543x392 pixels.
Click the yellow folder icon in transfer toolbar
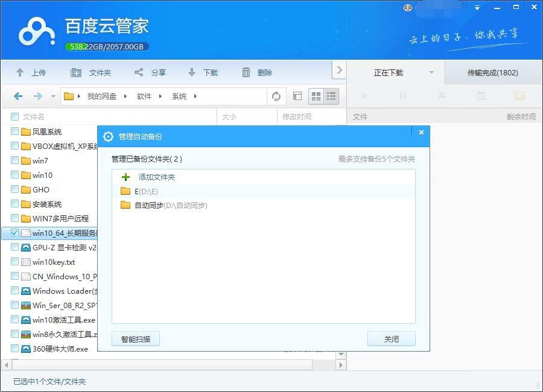519,95
